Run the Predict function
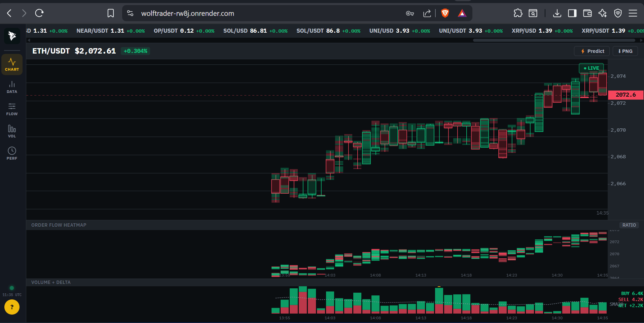This screenshot has width=644, height=323. coord(592,51)
